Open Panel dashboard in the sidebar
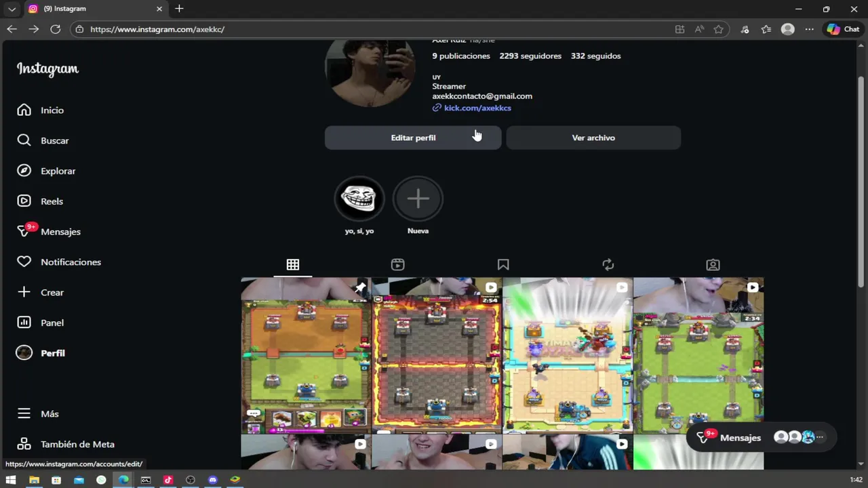 (41, 323)
